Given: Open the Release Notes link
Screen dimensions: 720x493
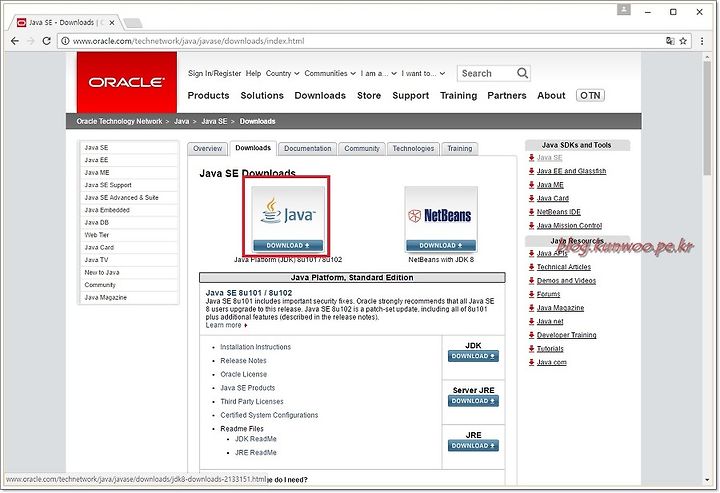Looking at the screenshot, I should (x=243, y=361).
